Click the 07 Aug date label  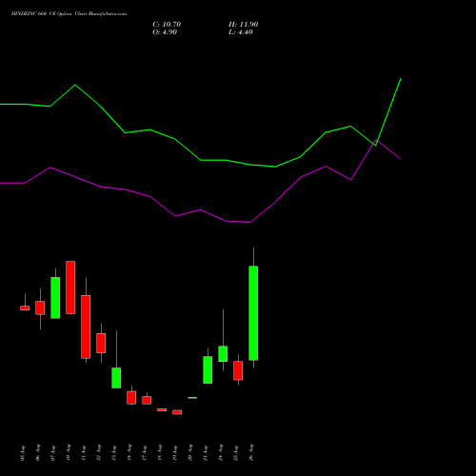53,453
